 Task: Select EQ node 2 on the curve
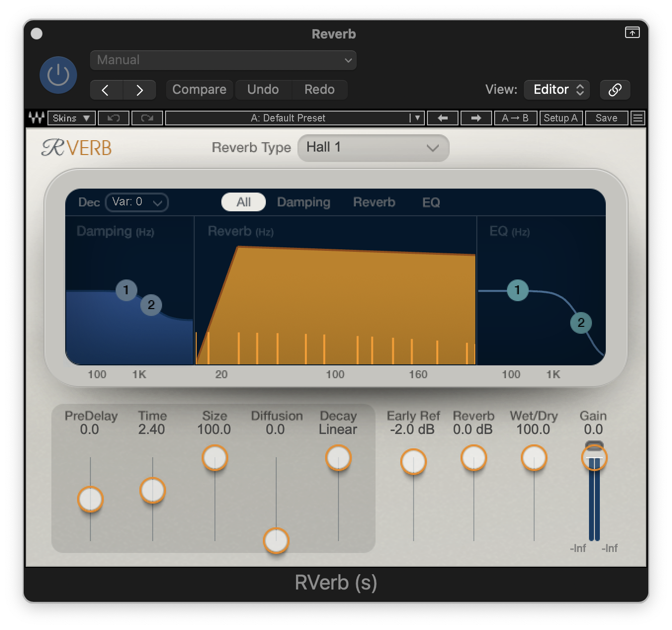tap(581, 323)
